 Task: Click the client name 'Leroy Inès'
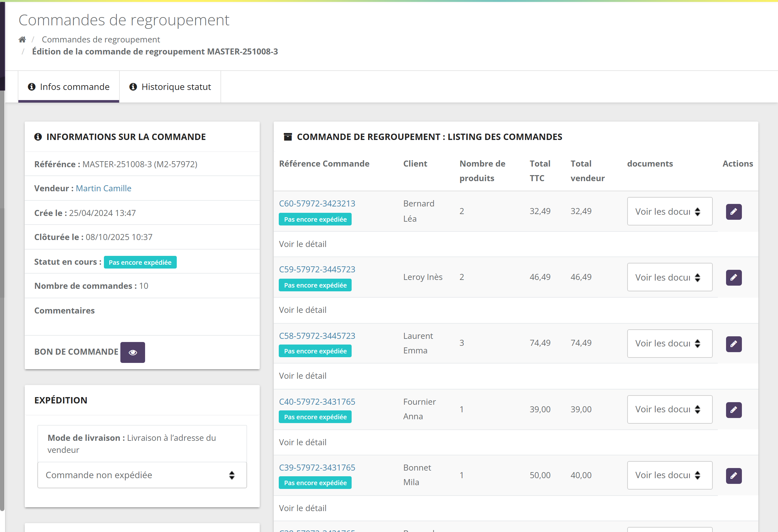tap(423, 277)
